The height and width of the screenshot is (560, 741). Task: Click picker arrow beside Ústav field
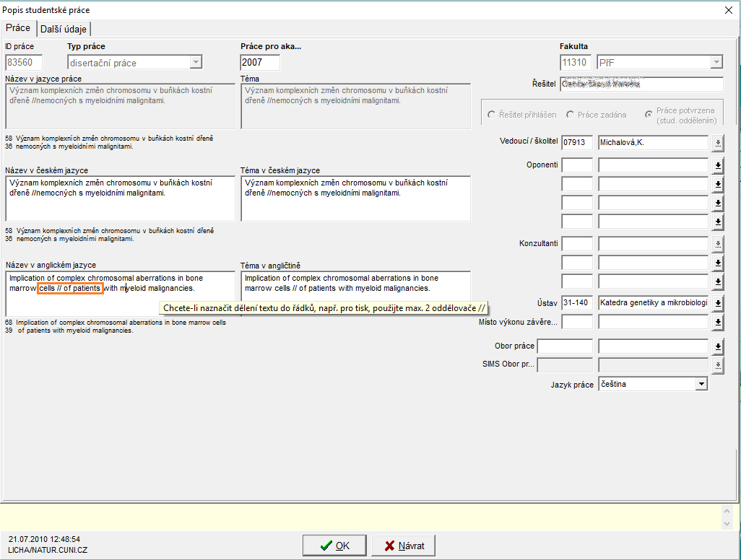pyautogui.click(x=717, y=303)
